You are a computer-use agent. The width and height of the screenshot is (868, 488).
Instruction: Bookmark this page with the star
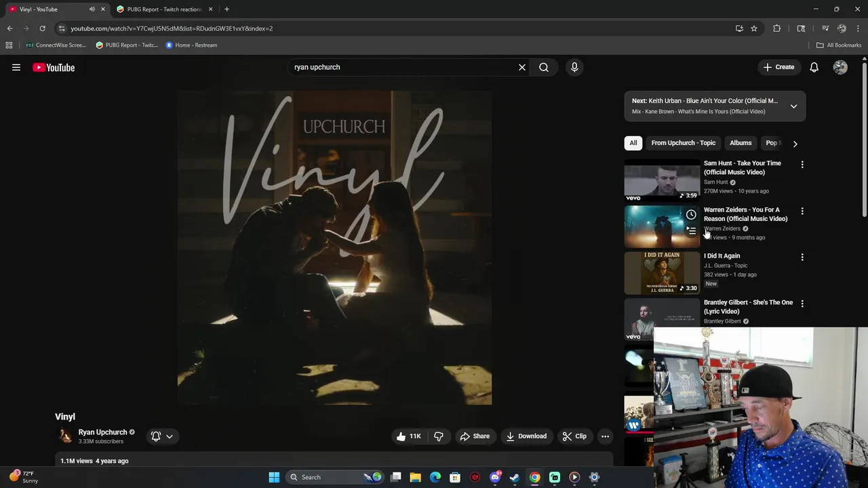pyautogui.click(x=754, y=28)
